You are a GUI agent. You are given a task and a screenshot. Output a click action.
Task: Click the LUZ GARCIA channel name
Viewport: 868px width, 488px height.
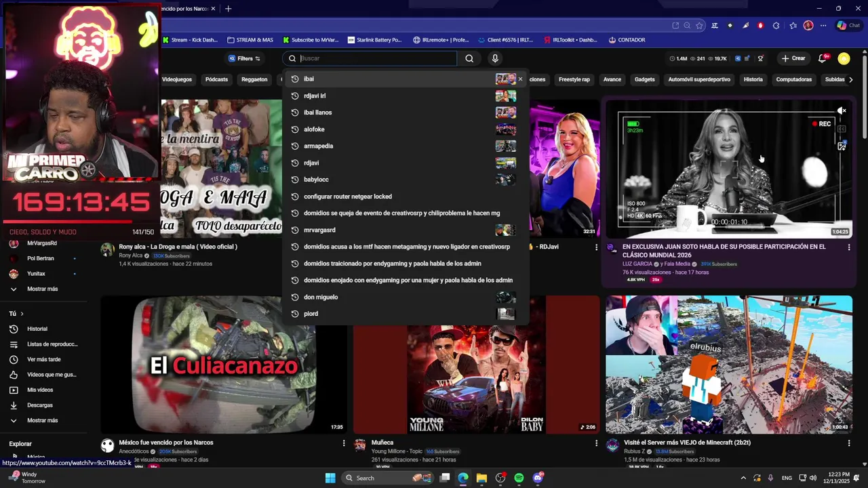tap(637, 264)
